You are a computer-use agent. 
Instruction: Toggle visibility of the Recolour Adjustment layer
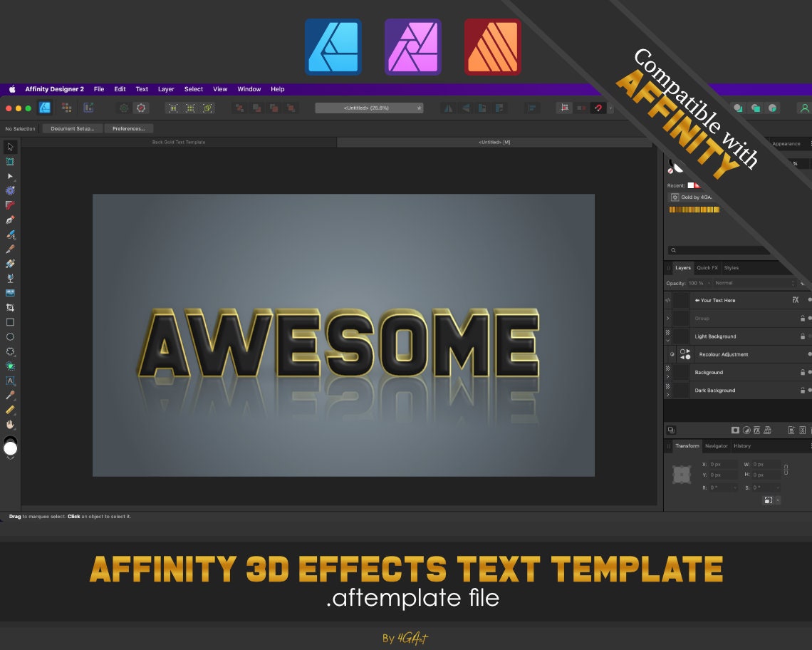[809, 354]
